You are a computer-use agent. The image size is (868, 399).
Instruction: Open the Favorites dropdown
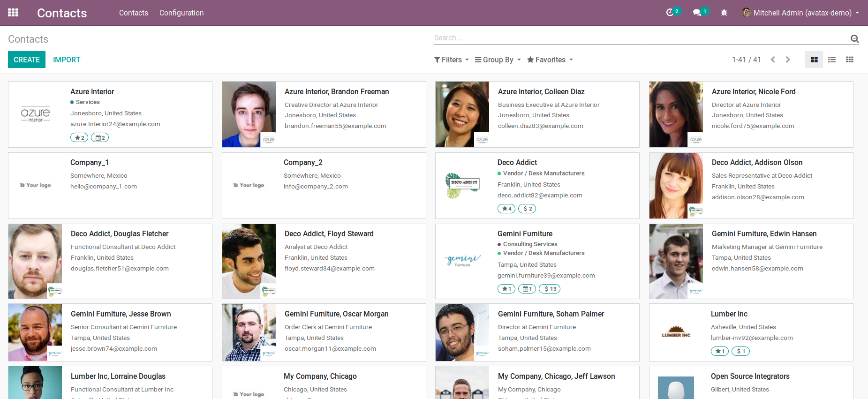(x=550, y=60)
